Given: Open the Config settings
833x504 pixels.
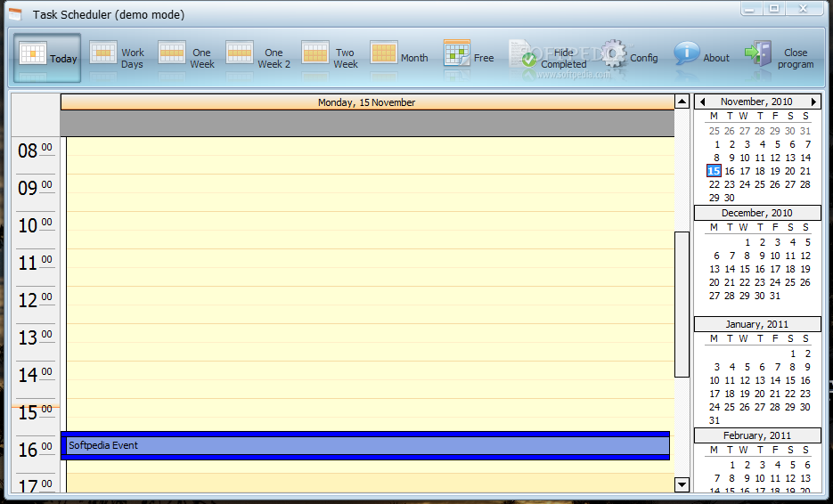Looking at the screenshot, I should pyautogui.click(x=630, y=58).
